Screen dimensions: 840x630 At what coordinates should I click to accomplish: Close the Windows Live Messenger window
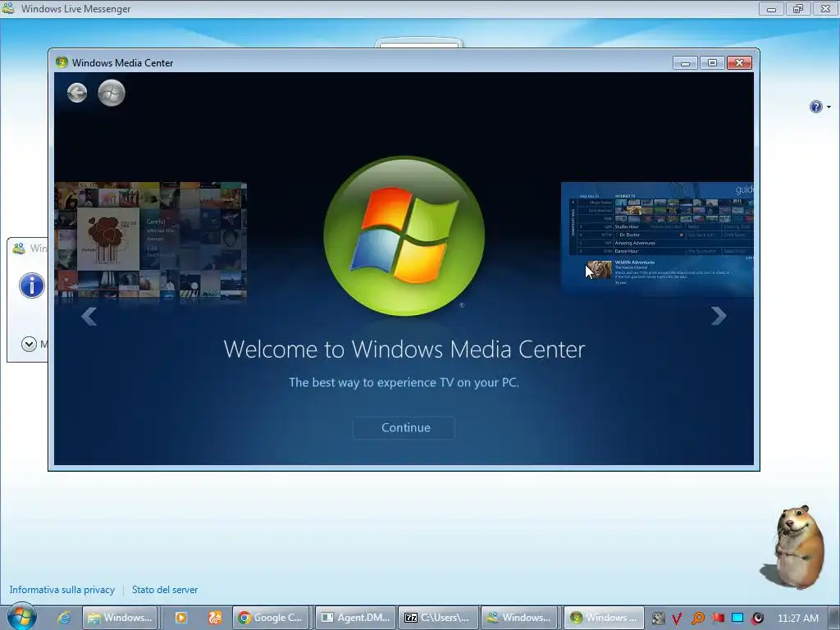point(825,8)
